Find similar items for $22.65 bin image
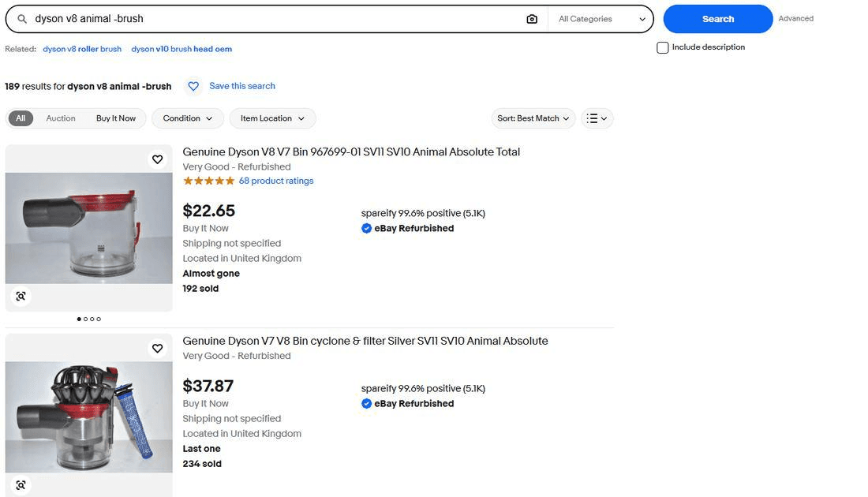Image resolution: width=868 pixels, height=497 pixels. coord(21,296)
